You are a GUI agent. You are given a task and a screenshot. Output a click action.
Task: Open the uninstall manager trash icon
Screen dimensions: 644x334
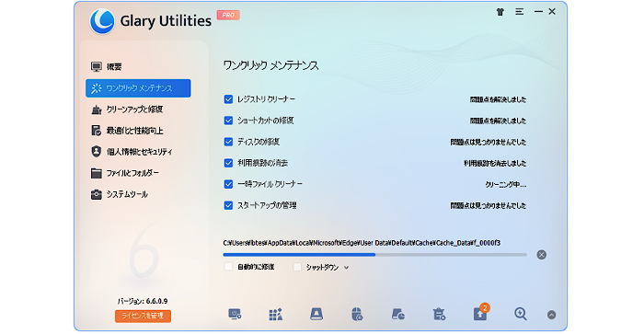[439, 315]
